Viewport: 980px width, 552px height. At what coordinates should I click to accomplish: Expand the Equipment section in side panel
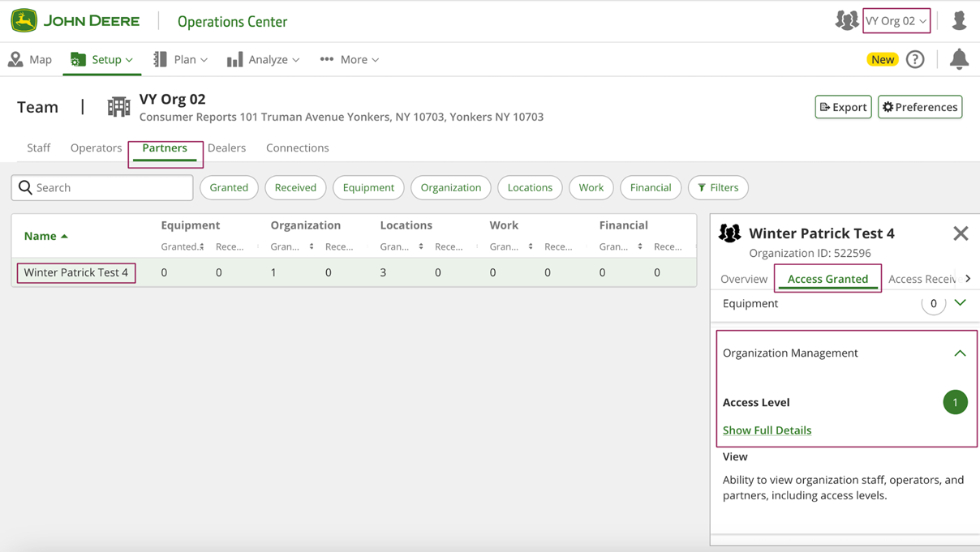(960, 303)
